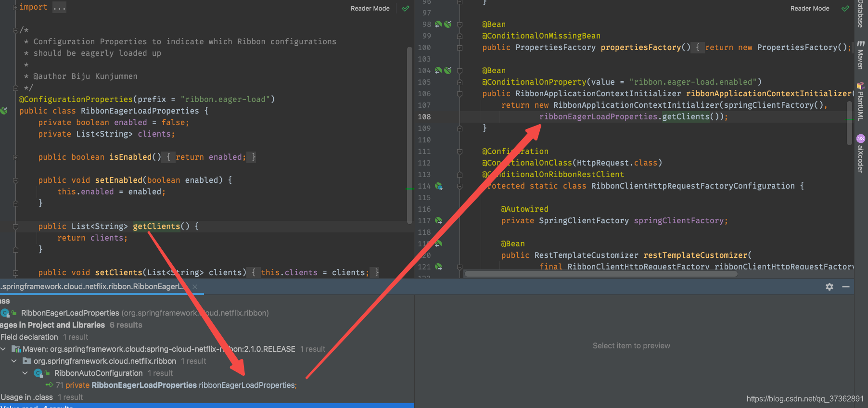Click restTemplateCustomizer method name
This screenshot has width=868, height=408.
(x=696, y=255)
